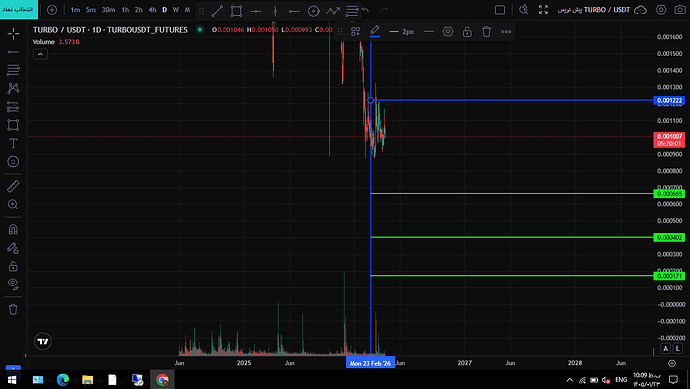Pick Fib retracement from favorites toolbar

[352, 11]
